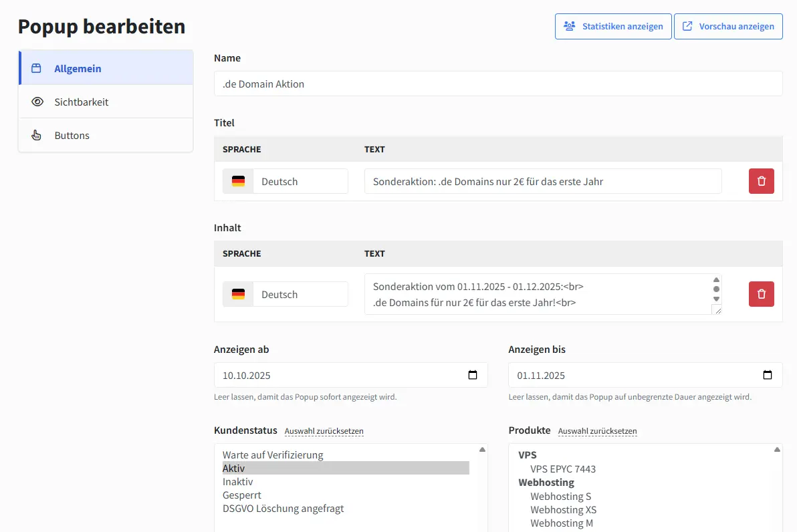Click the down arrow in the Inhalt textarea scrollbar
797x532 pixels.
716,299
